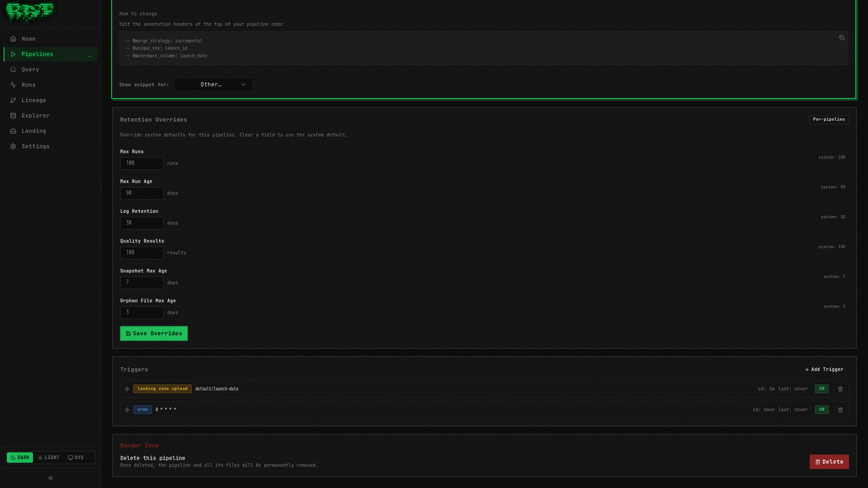
Task: Open the Home page from sidebar
Action: click(x=28, y=39)
